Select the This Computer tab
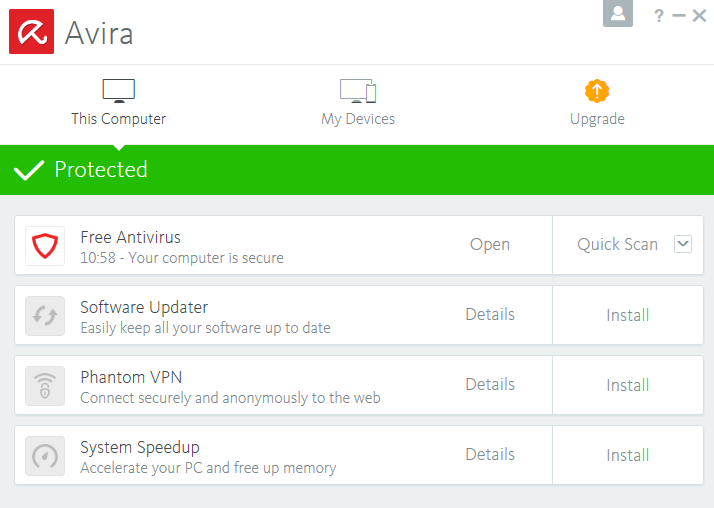The width and height of the screenshot is (714, 508). coord(118,104)
